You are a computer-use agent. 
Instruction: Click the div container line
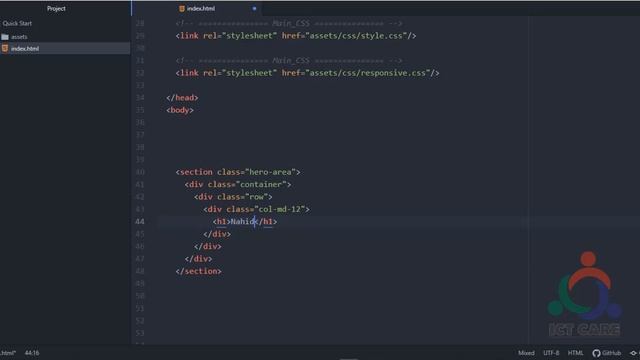(x=238, y=184)
